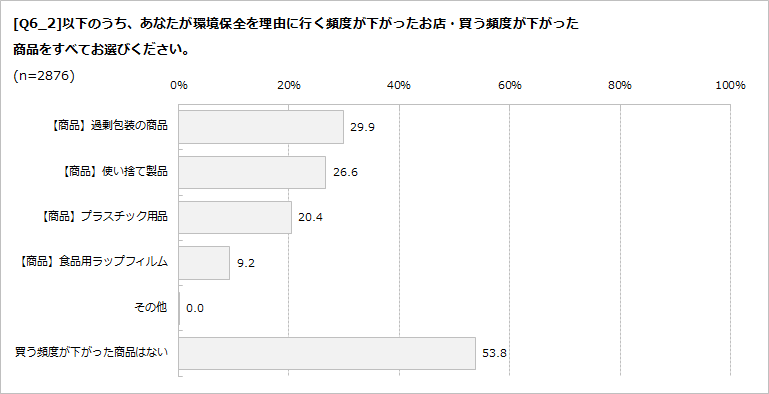
Task: Select the 食品用ラップフィルム bar
Action: tap(204, 263)
